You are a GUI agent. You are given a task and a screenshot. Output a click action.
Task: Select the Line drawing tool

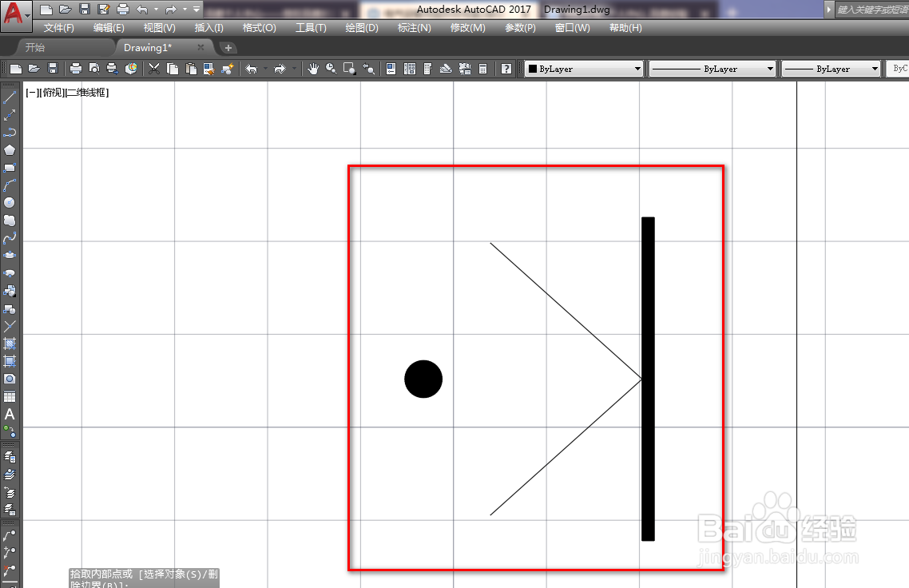point(10,98)
